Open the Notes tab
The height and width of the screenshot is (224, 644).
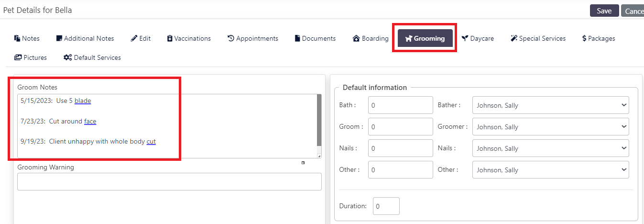point(27,38)
